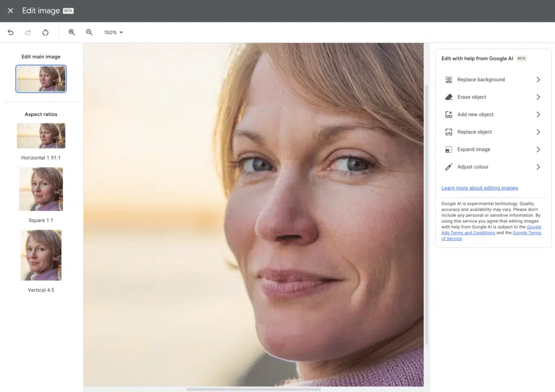Open Replace background option

pos(493,79)
